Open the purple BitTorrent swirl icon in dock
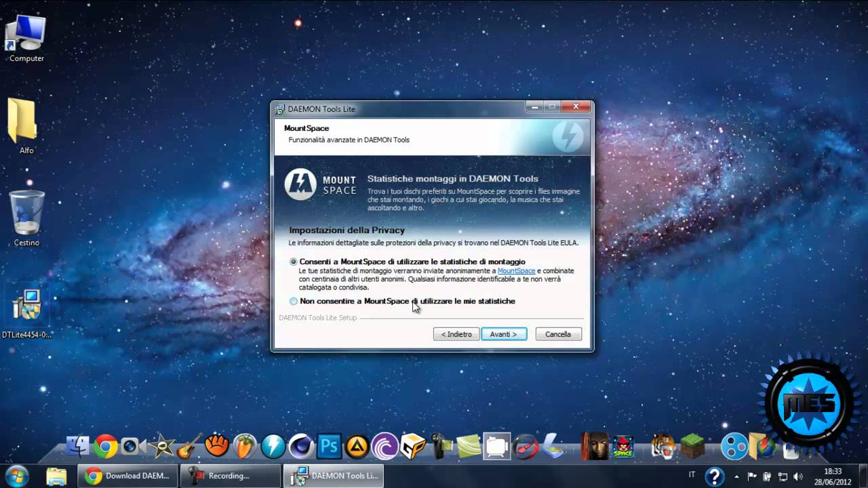 [384, 445]
